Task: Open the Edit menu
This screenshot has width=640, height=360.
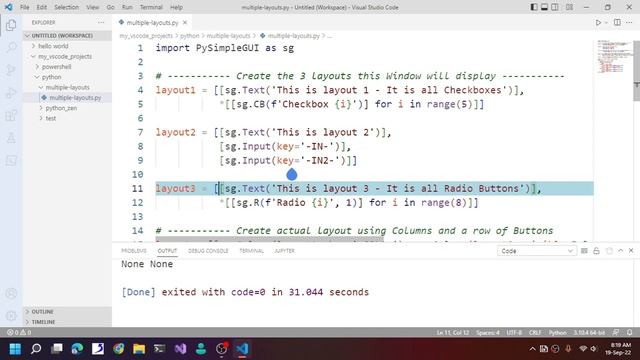Action: 41,7
